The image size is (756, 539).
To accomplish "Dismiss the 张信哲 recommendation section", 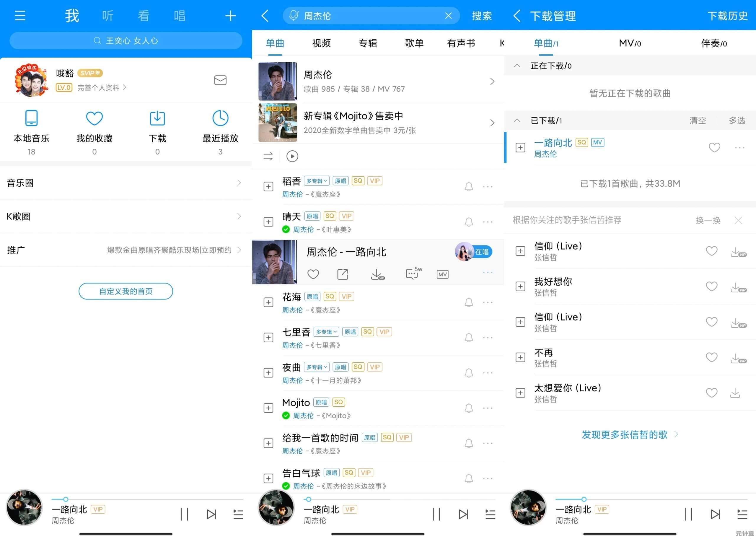I will pos(738,220).
